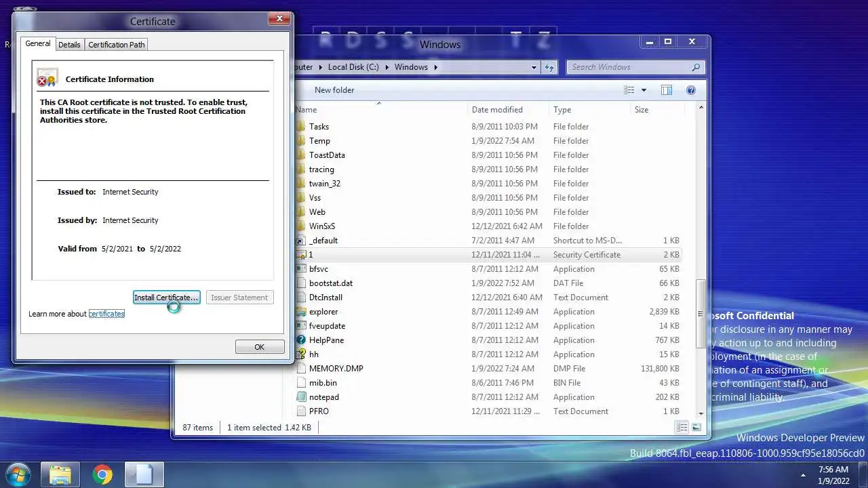Click the Issuer Statement button
The image size is (868, 488).
click(x=239, y=298)
